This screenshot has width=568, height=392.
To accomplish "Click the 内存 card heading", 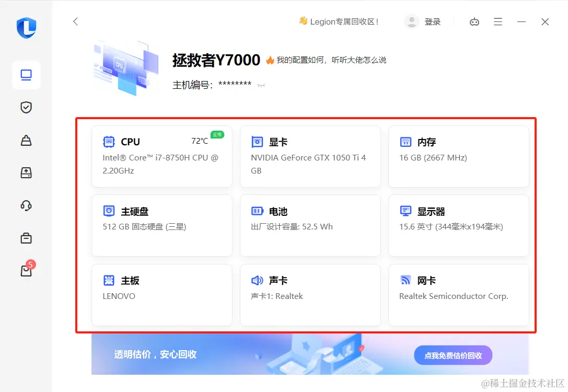I will point(427,142).
